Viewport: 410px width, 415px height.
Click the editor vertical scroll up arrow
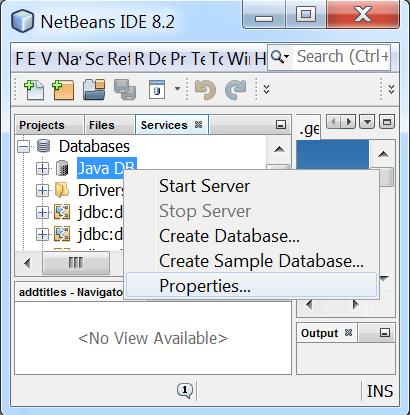point(383,154)
